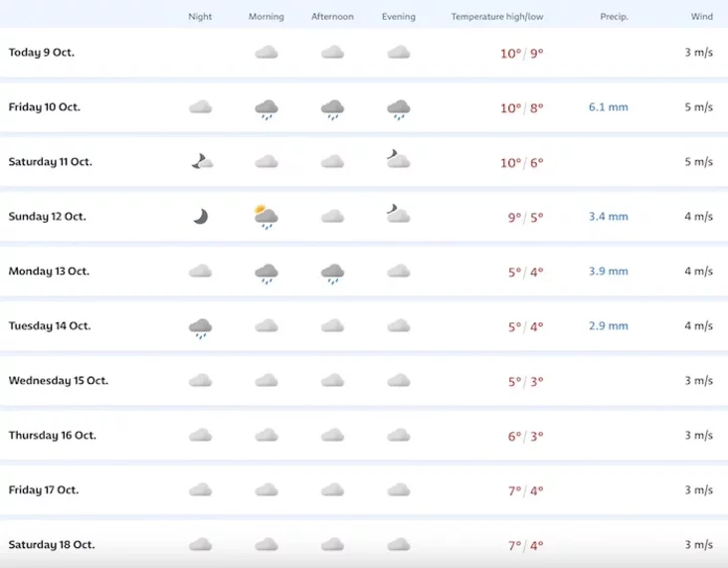
Task: Click Wednesday 15 Oct. night cloud icon
Action: pos(200,380)
